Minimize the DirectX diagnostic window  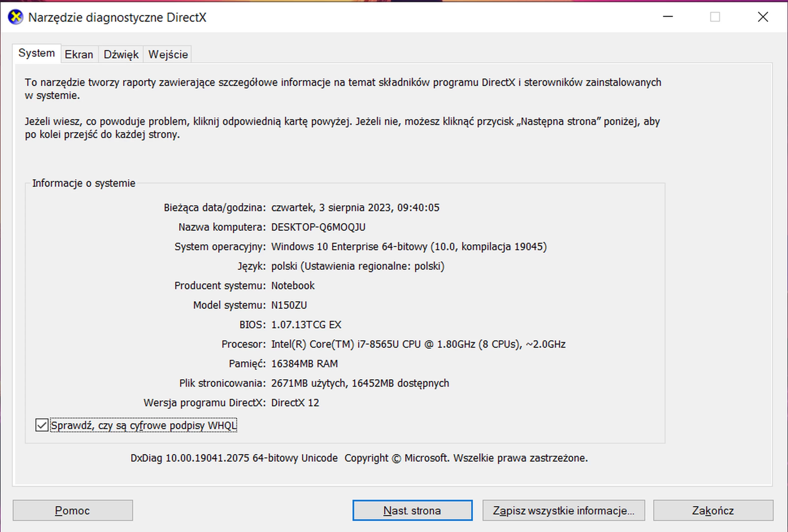click(668, 17)
